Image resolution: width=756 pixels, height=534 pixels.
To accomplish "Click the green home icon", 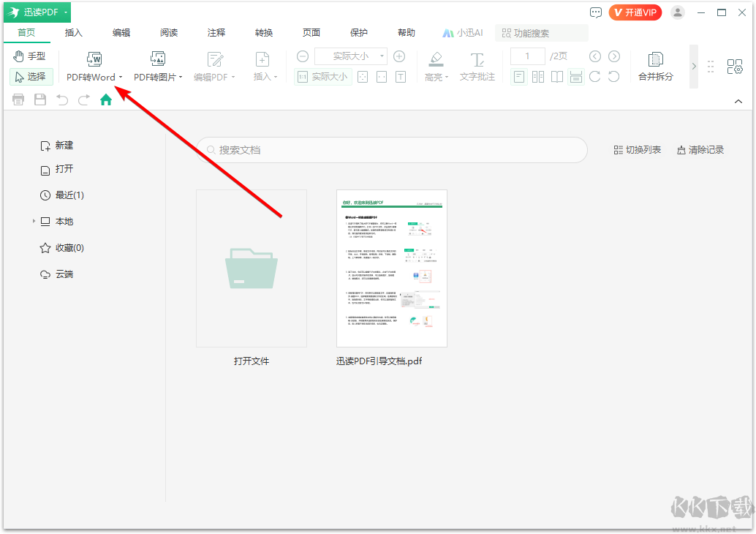I will (105, 99).
